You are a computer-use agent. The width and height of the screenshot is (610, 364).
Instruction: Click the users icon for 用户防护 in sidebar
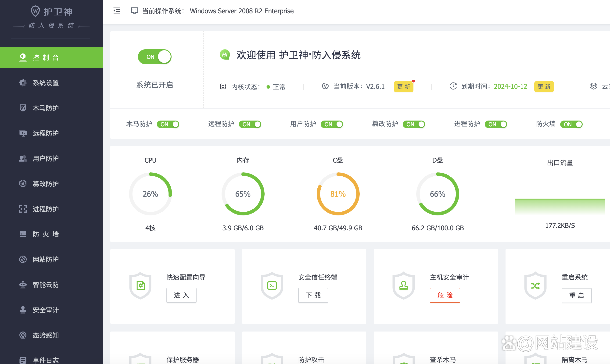click(x=23, y=158)
